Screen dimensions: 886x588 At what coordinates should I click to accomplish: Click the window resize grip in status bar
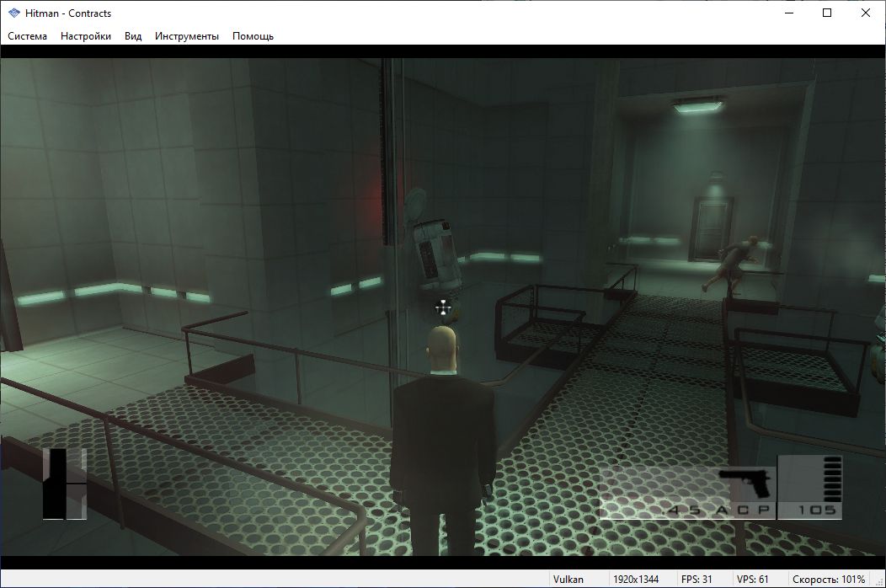879,581
